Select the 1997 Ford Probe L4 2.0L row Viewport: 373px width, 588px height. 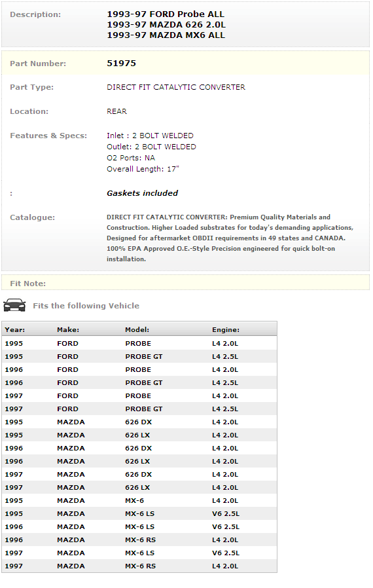(139, 396)
